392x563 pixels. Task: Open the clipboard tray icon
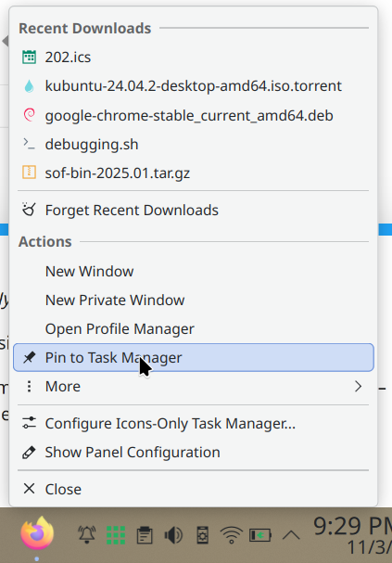(145, 535)
